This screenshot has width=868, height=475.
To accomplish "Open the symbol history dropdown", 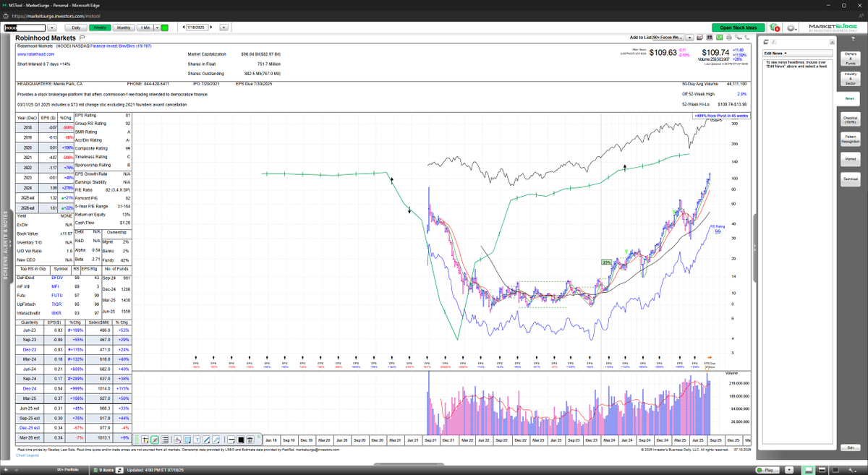I will pos(52,27).
